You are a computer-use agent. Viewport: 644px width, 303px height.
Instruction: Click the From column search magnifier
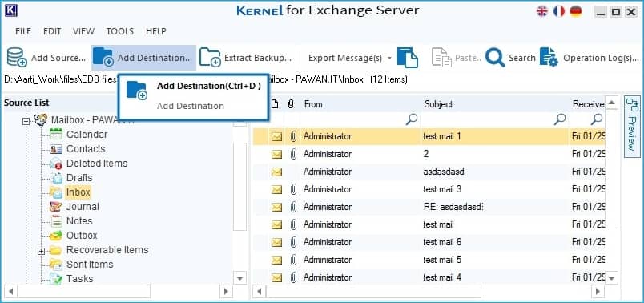[x=411, y=119]
